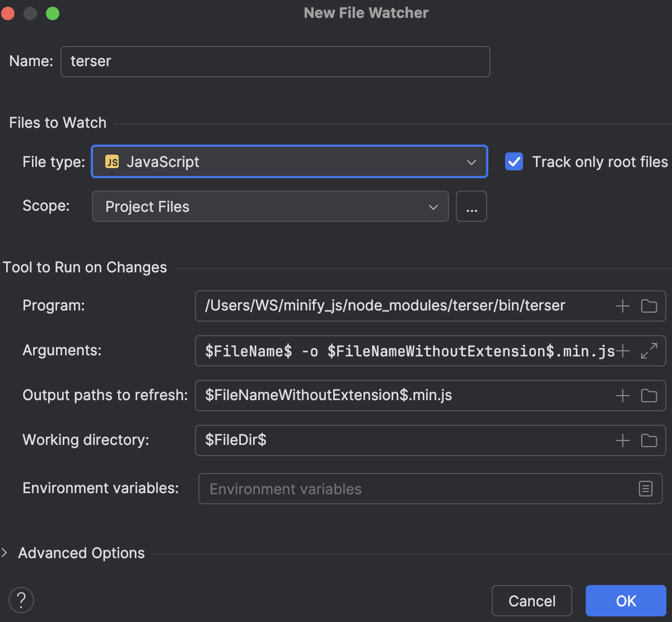This screenshot has width=672, height=622.
Task: Open the File type dropdown
Action: click(x=470, y=162)
